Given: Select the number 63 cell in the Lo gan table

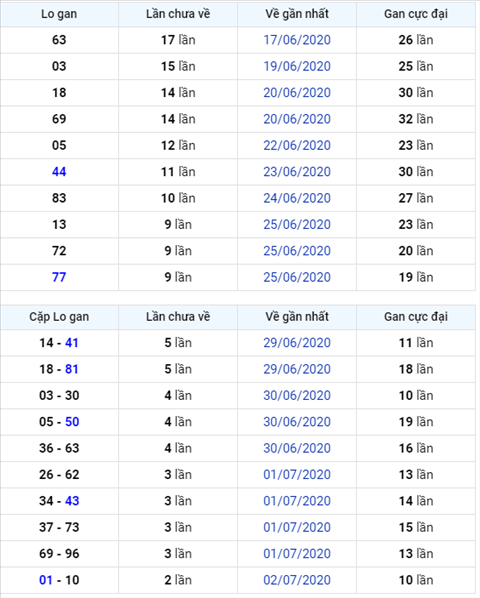Looking at the screenshot, I should 59,40.
